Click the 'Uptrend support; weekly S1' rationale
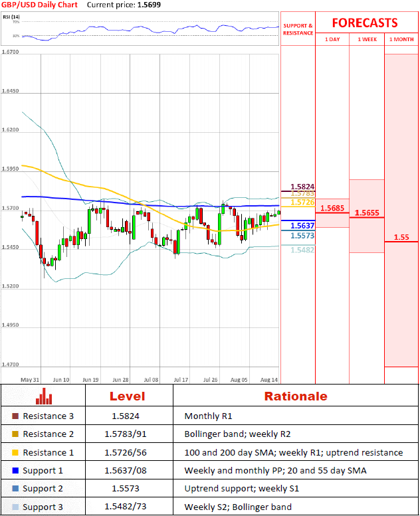The image size is (420, 516). [241, 489]
